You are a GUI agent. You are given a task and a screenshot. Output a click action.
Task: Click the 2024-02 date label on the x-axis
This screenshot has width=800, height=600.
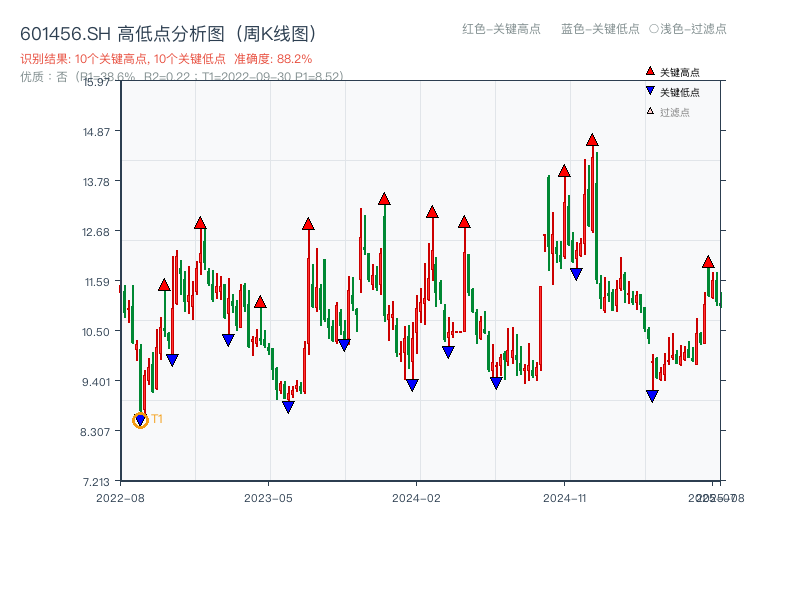(x=414, y=496)
